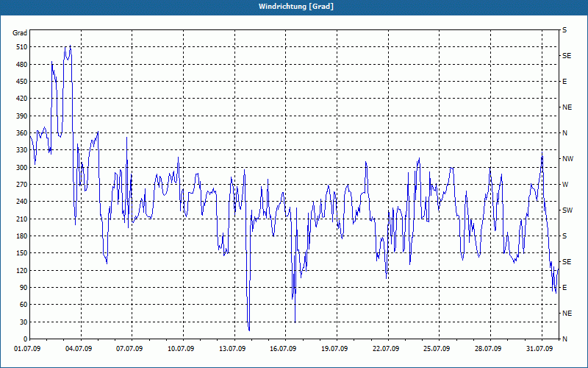Select date label 16.07.09
588x368 pixels.
pyautogui.click(x=283, y=349)
